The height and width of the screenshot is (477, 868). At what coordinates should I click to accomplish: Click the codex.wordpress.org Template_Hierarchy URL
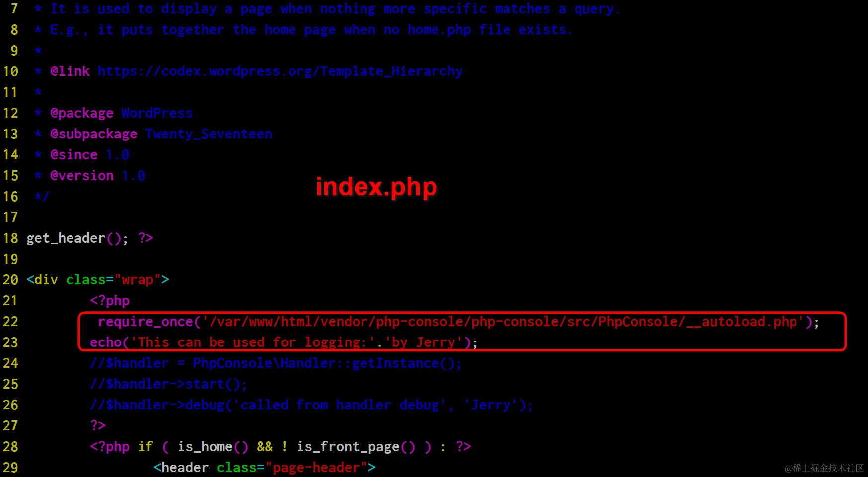coord(280,71)
